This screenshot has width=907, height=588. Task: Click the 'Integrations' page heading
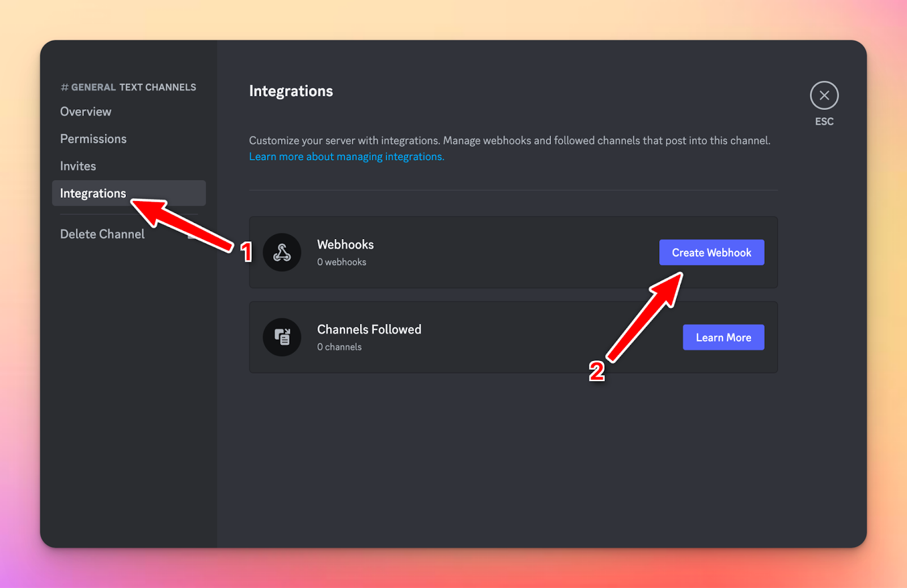click(291, 91)
